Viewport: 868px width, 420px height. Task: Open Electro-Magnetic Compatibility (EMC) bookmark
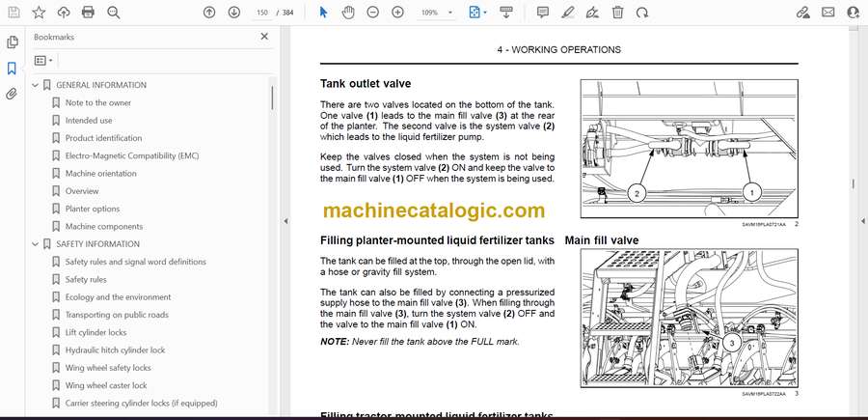[x=132, y=155]
